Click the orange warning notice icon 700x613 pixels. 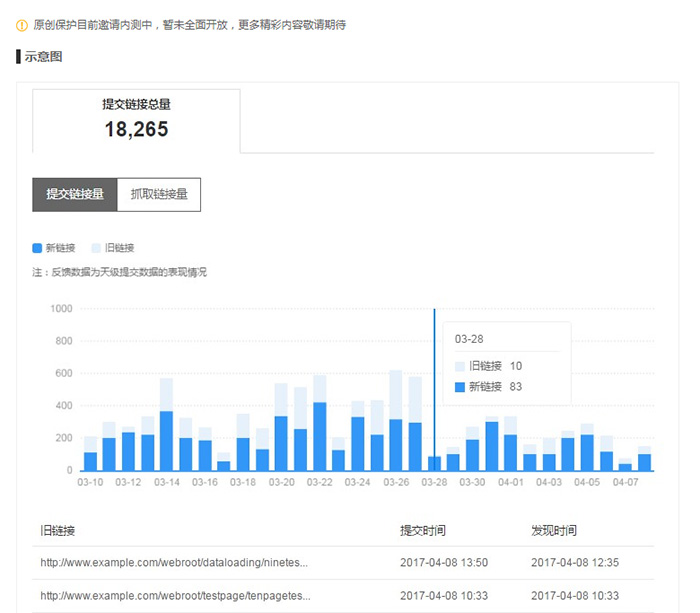pyautogui.click(x=22, y=25)
